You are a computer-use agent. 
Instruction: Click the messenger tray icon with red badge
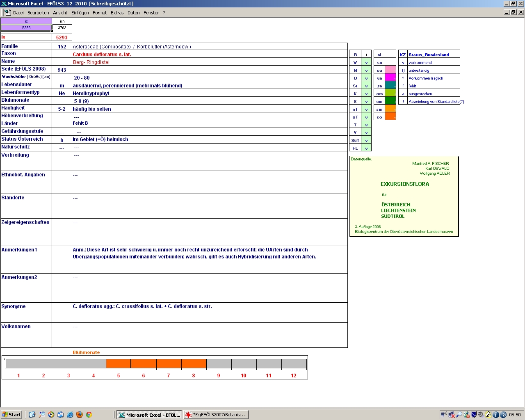click(x=466, y=415)
